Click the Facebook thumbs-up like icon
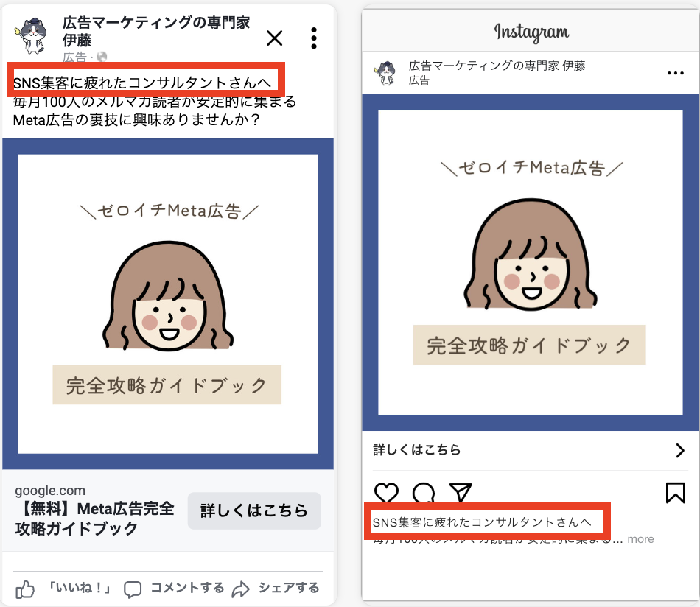Image resolution: width=700 pixels, height=607 pixels. point(26,588)
